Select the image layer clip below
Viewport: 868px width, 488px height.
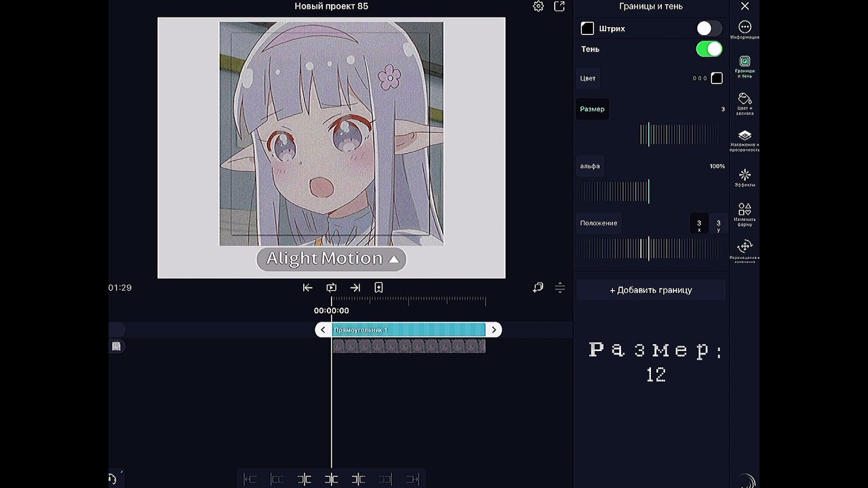pos(409,346)
